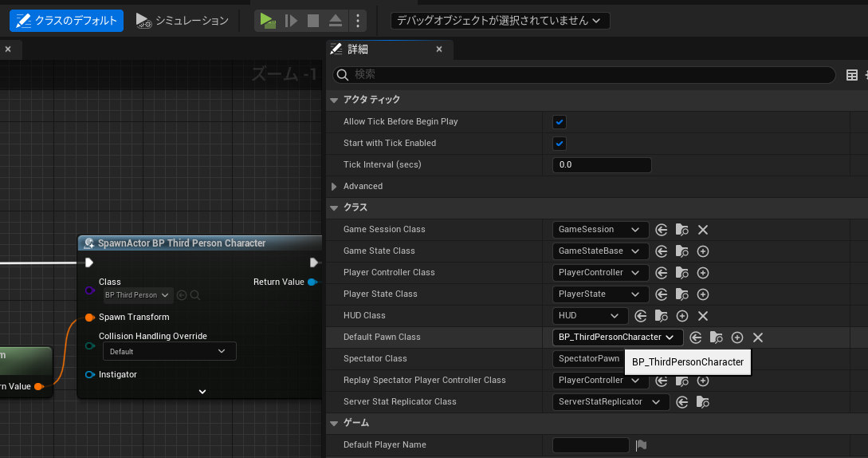Viewport: 868px width, 458px height.
Task: Toggle Start with Tick Enabled checkbox
Action: click(x=560, y=144)
